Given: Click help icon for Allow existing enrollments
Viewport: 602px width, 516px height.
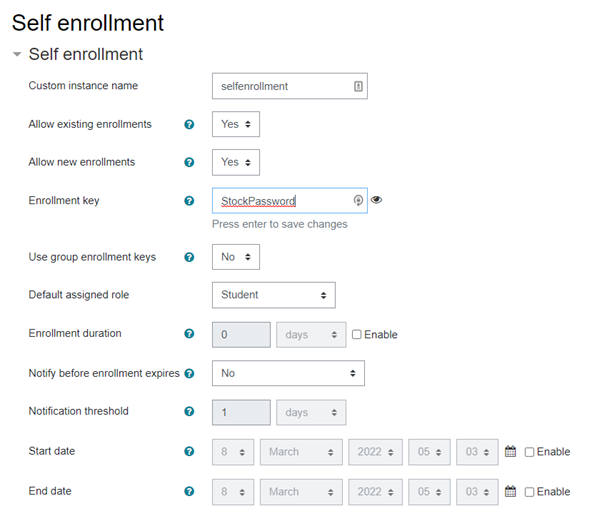Looking at the screenshot, I should pos(189,125).
